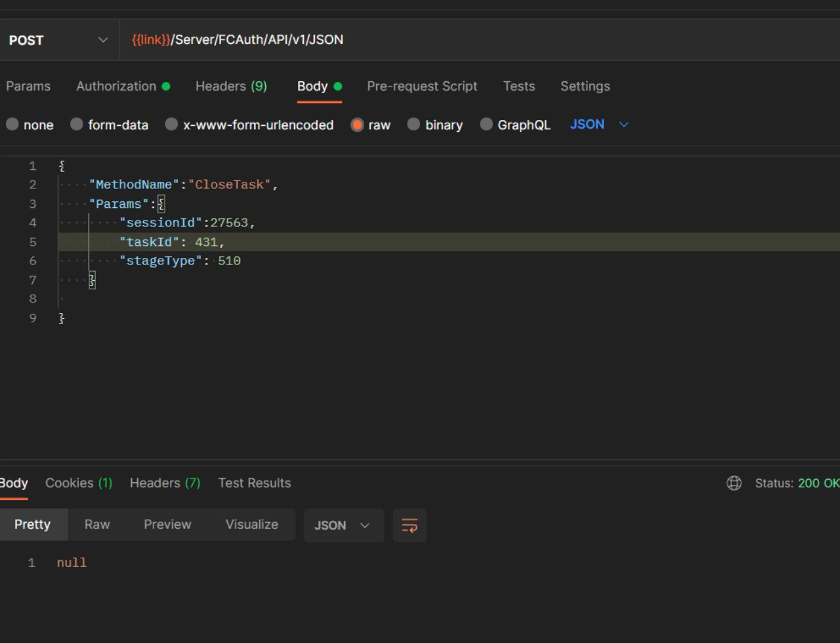
Task: Switch to the Authorization tab
Action: [x=123, y=86]
